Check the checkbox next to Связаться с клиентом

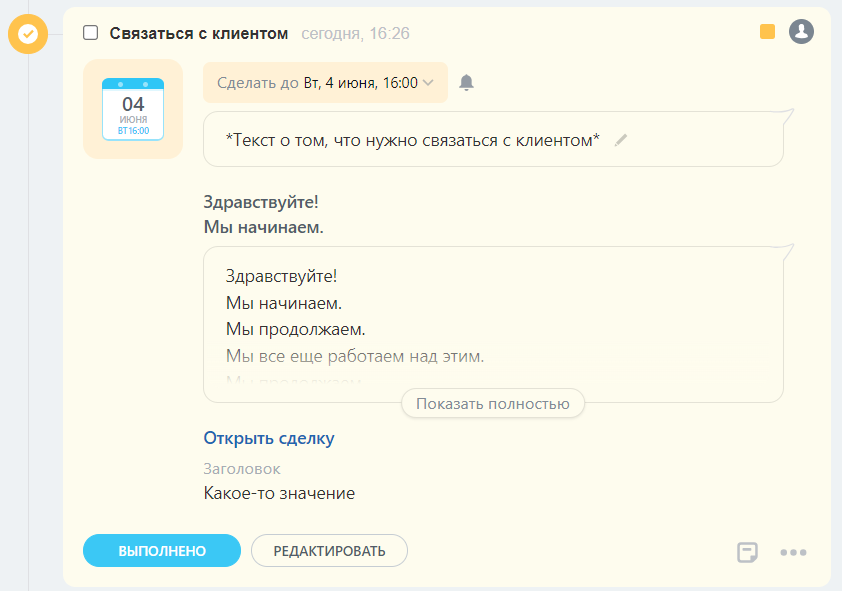(x=90, y=32)
